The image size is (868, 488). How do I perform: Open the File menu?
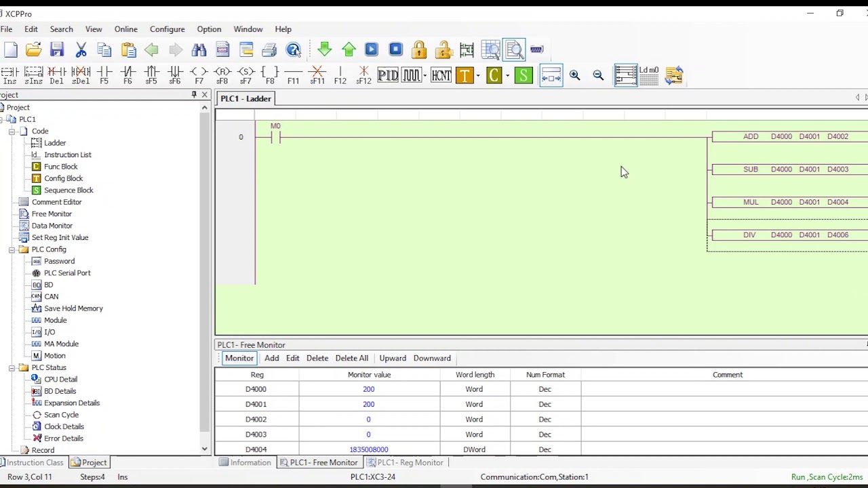pos(6,29)
